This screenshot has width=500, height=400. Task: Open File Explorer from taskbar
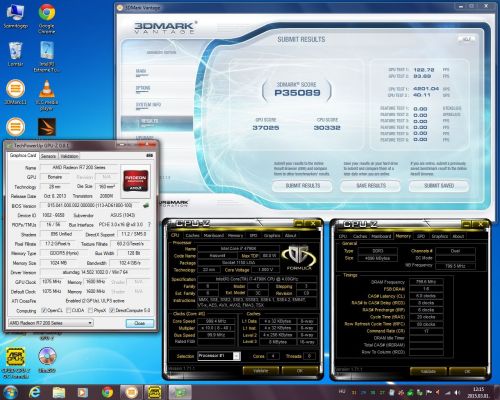coord(59,392)
